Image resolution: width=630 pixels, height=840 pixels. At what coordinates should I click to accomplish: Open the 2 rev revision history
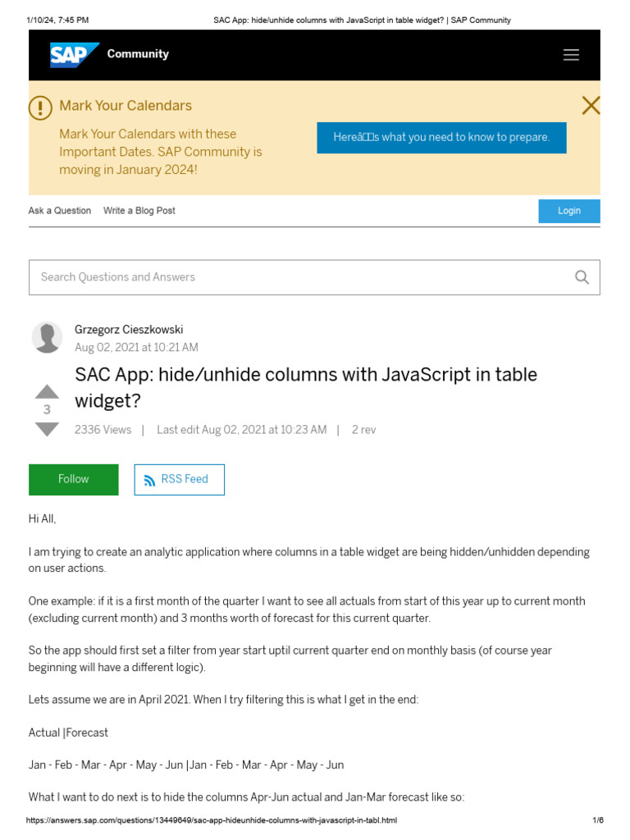tap(363, 430)
